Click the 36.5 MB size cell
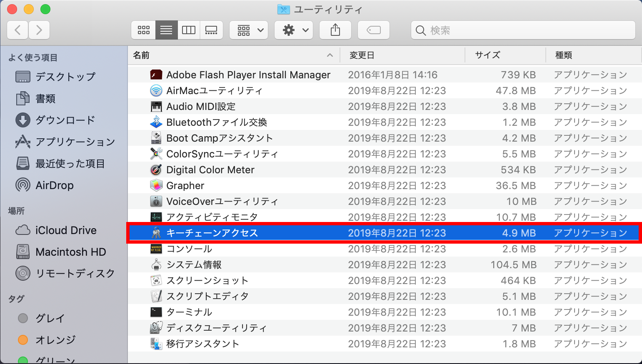This screenshot has width=642, height=364. [x=516, y=186]
